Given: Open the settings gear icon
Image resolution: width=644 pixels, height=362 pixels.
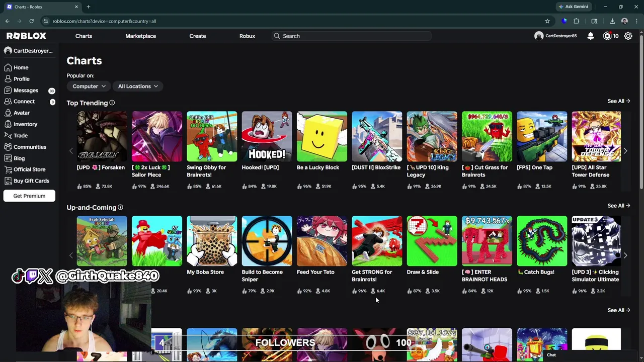Looking at the screenshot, I should coord(628,36).
